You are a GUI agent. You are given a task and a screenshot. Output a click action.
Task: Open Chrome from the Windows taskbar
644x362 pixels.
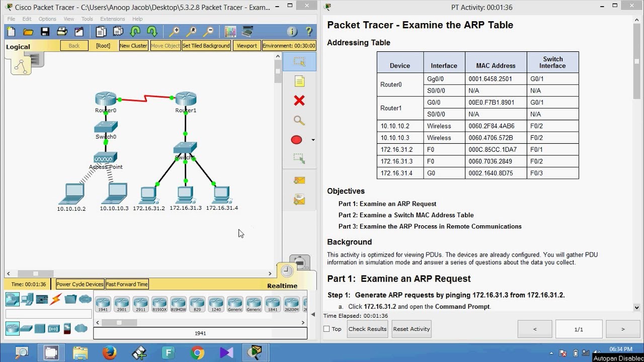tap(197, 353)
